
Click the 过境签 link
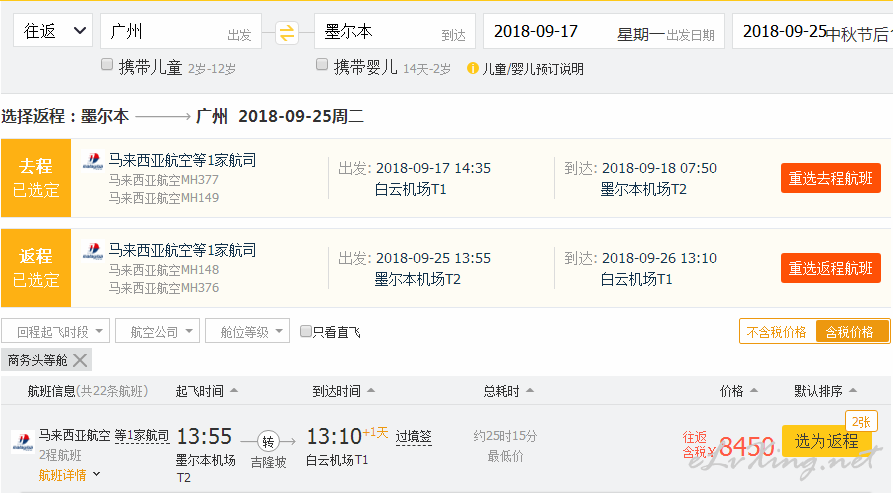[x=413, y=437]
